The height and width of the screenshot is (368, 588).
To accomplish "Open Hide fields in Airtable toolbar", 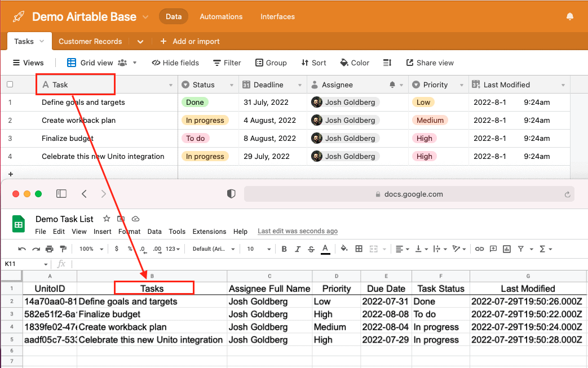I will pos(175,63).
